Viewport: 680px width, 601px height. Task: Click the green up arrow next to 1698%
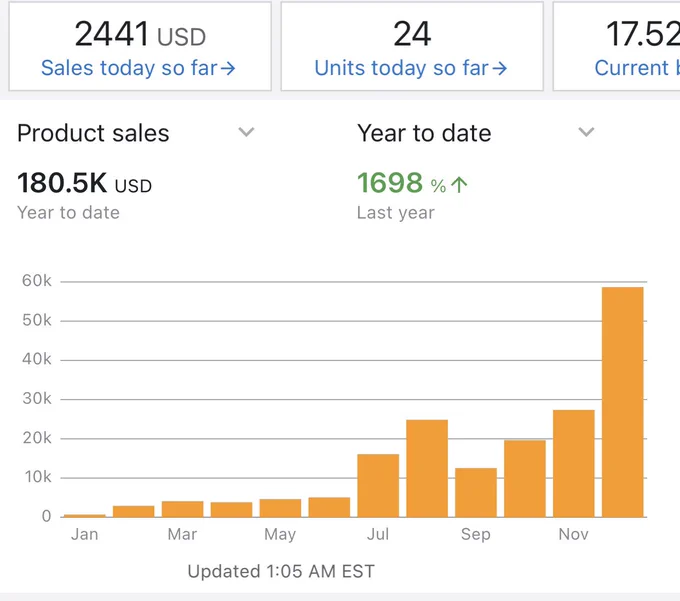click(x=459, y=185)
